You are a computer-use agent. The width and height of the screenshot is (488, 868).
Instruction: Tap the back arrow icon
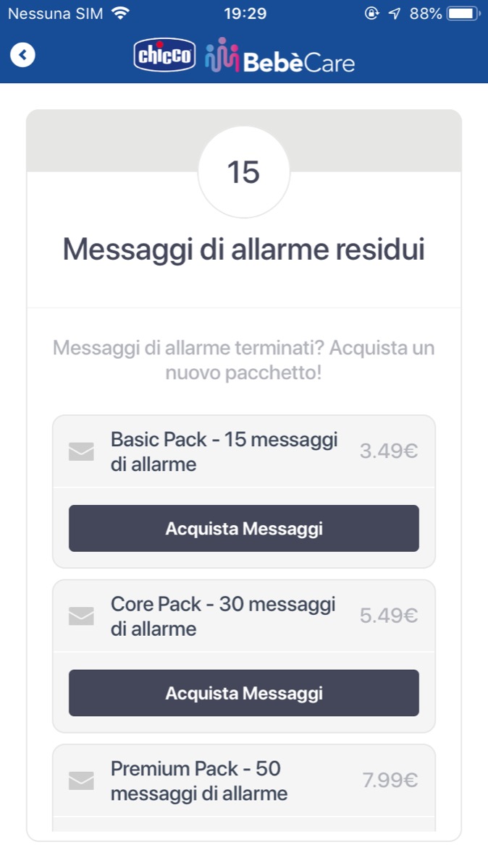23,54
